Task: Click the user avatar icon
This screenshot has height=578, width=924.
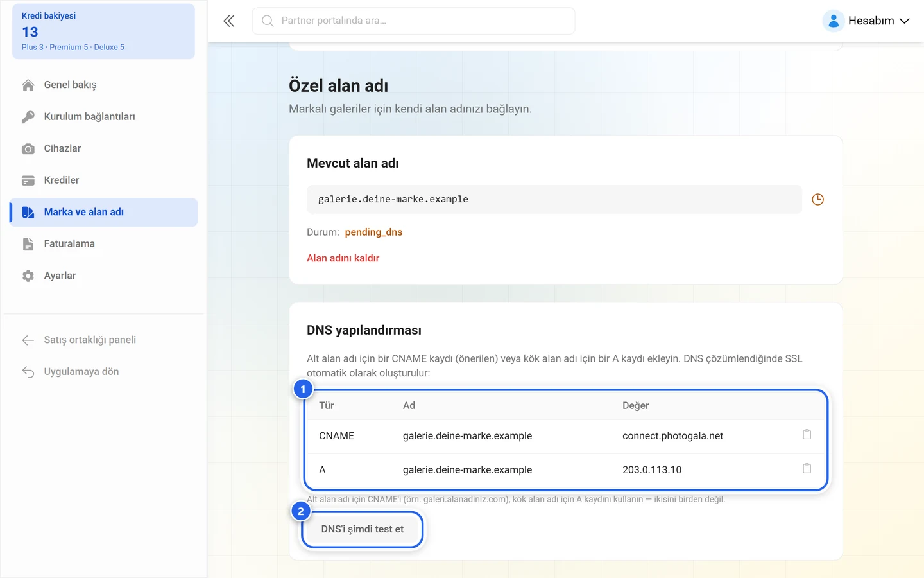Action: click(833, 21)
